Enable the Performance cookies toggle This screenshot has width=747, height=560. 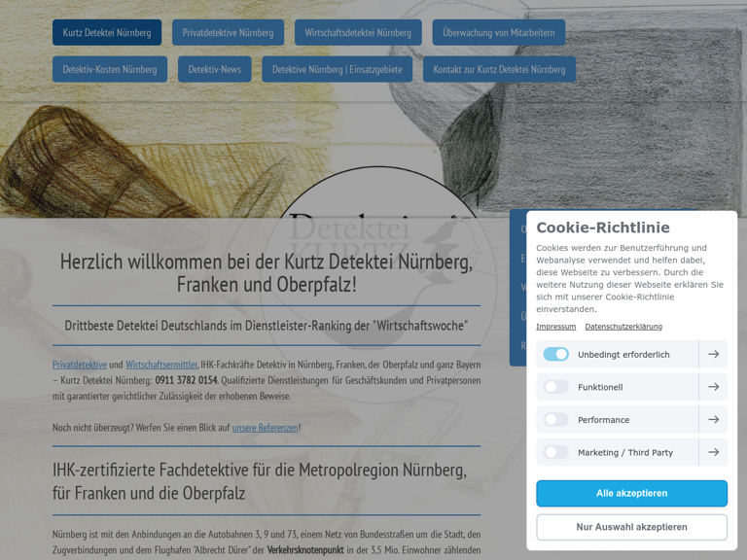click(556, 420)
